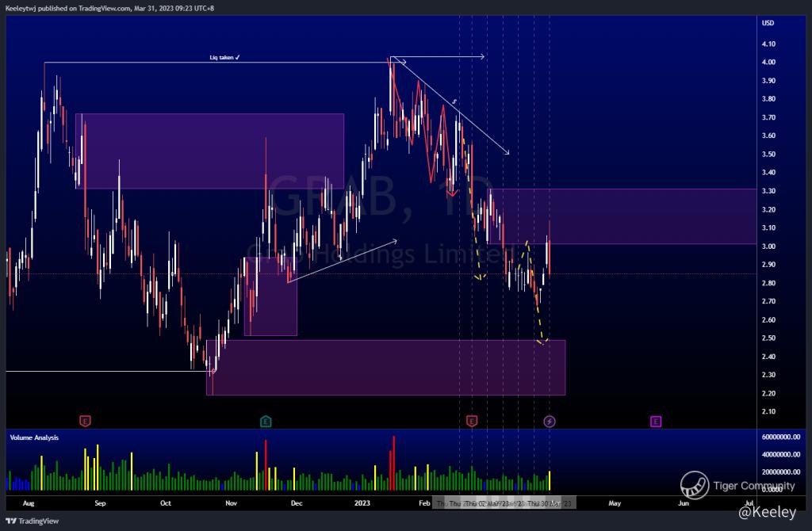Click the red earnings E marker near September
The height and width of the screenshot is (531, 812).
click(x=86, y=421)
